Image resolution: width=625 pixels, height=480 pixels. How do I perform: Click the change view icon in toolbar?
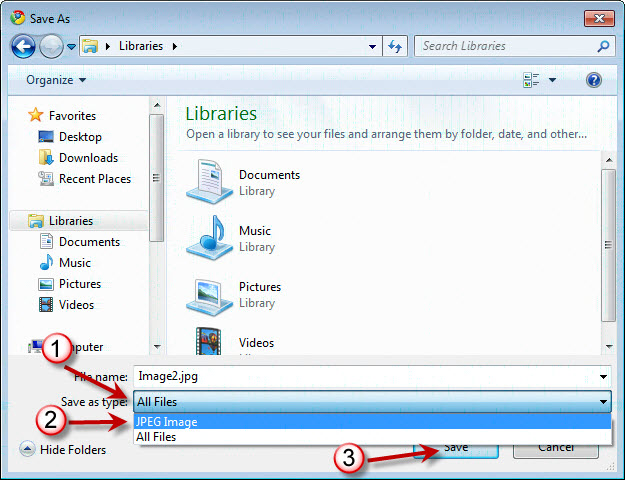pos(531,80)
